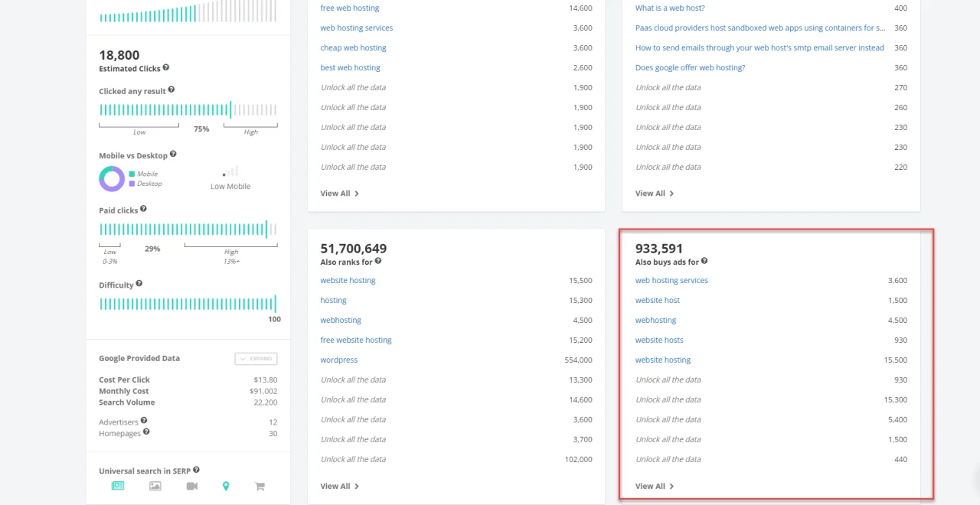Screen dimensions: 980x505
Task: Click help icon beside Mobile vs Desktop
Action: tap(173, 154)
